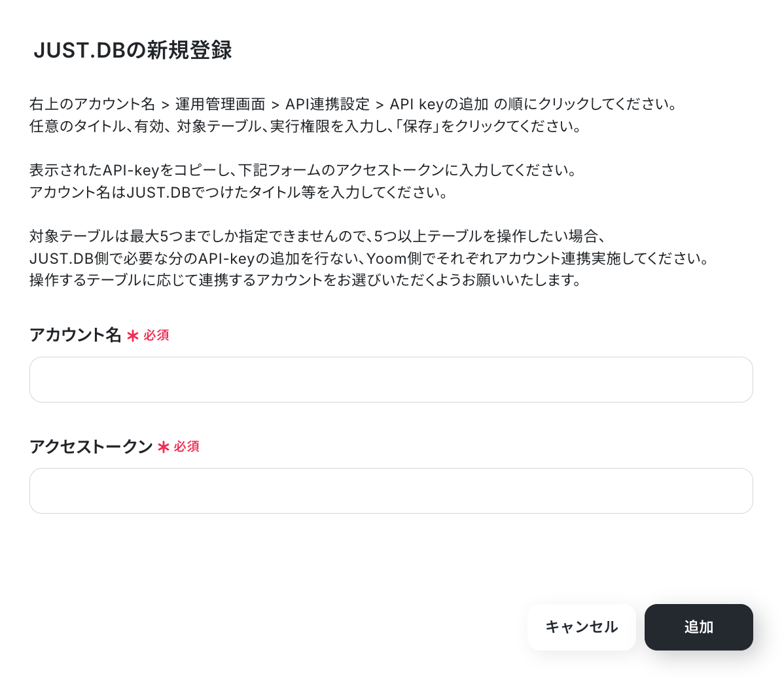Click the line starting 操作するテーブルに応じて
This screenshot has height=678, width=784.
point(306,280)
